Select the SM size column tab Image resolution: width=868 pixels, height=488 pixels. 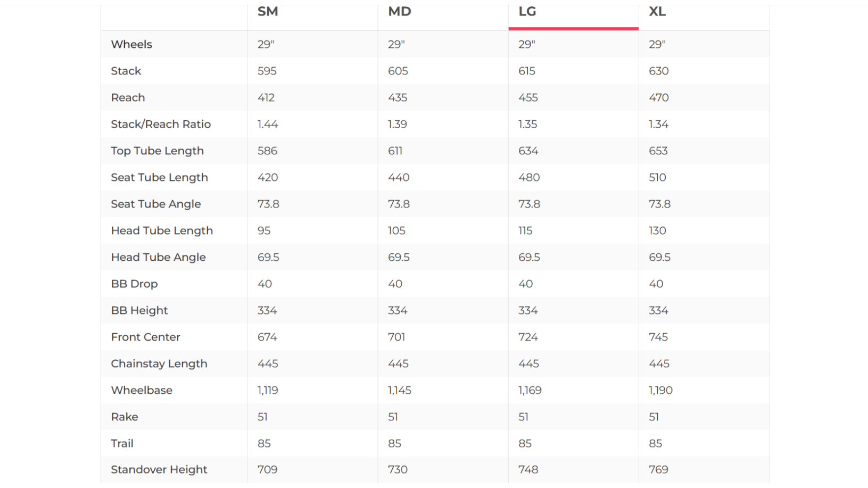pos(268,12)
